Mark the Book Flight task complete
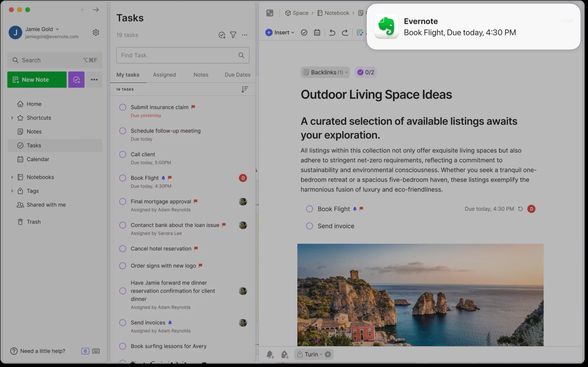The height and width of the screenshot is (367, 588). (x=123, y=178)
